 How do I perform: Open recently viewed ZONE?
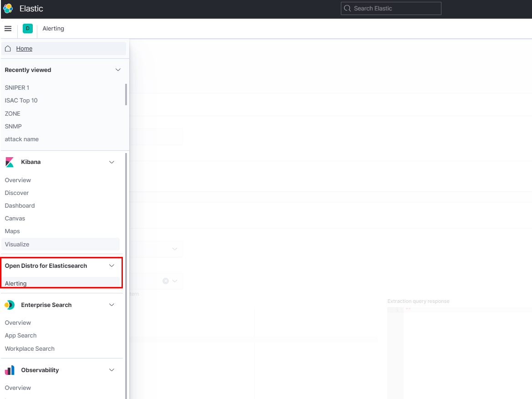coord(13,114)
